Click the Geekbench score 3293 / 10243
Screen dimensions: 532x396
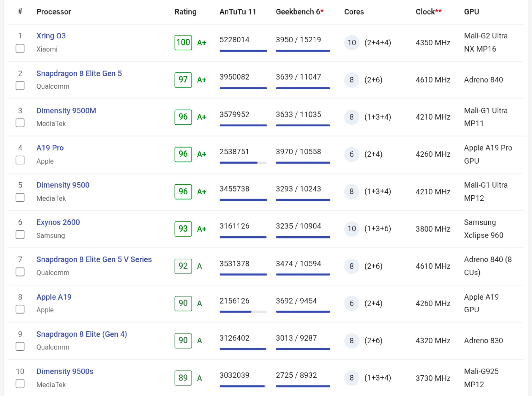click(x=298, y=189)
